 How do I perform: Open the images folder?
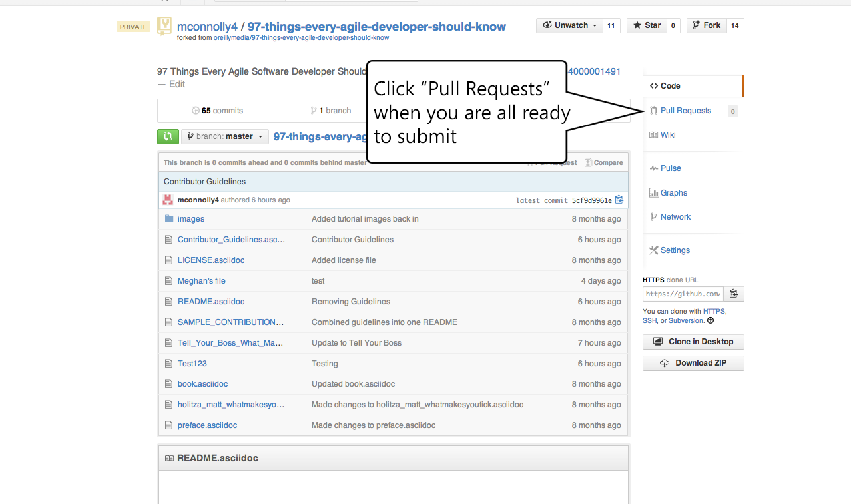click(x=191, y=219)
